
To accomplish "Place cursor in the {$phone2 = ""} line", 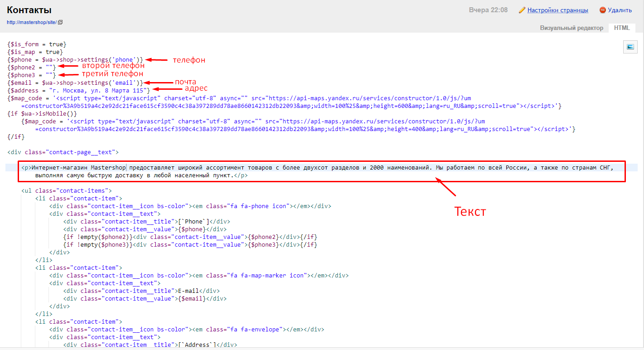I will tap(32, 68).
